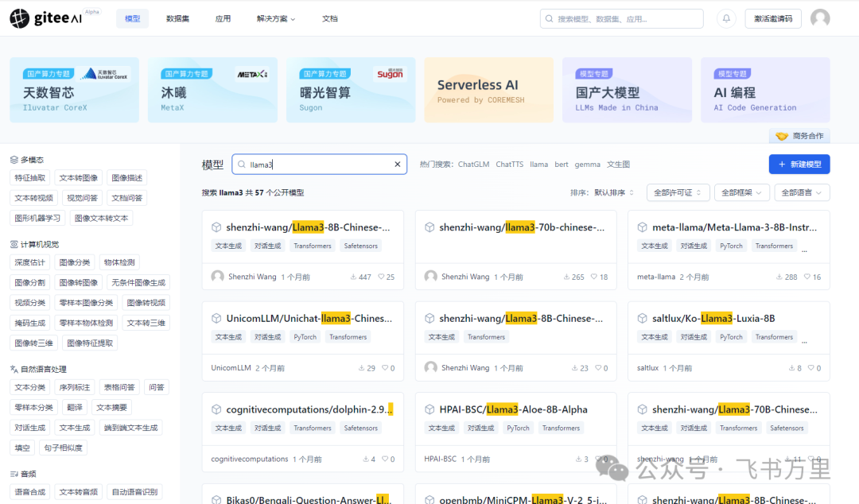The image size is (859, 504).
Task: Click Shenzhi Wang avatar on 447-download card
Action: click(217, 276)
